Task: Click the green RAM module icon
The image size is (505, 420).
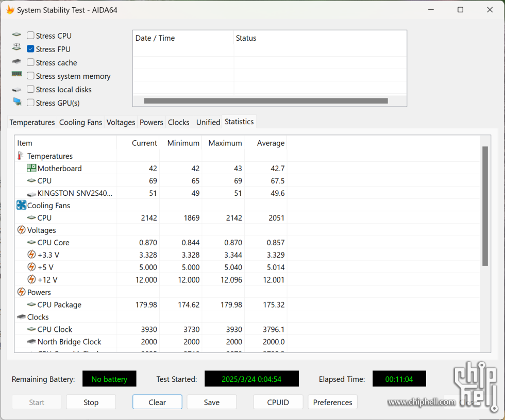Action: point(16,74)
